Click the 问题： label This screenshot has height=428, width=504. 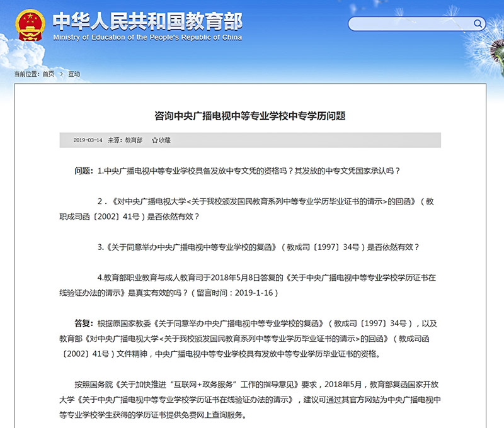[x=84, y=171]
